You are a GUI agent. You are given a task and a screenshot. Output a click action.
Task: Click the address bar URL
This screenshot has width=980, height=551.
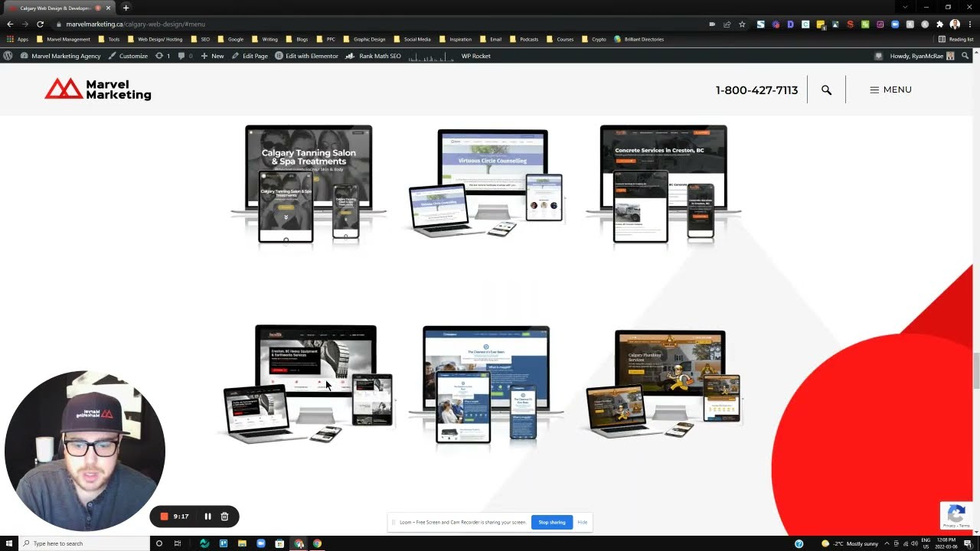point(136,24)
